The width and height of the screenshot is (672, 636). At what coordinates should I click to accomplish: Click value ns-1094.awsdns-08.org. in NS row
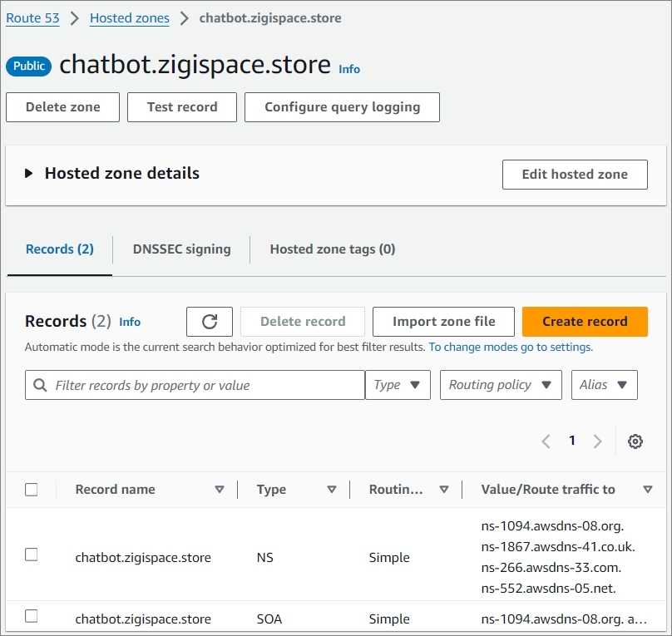552,526
